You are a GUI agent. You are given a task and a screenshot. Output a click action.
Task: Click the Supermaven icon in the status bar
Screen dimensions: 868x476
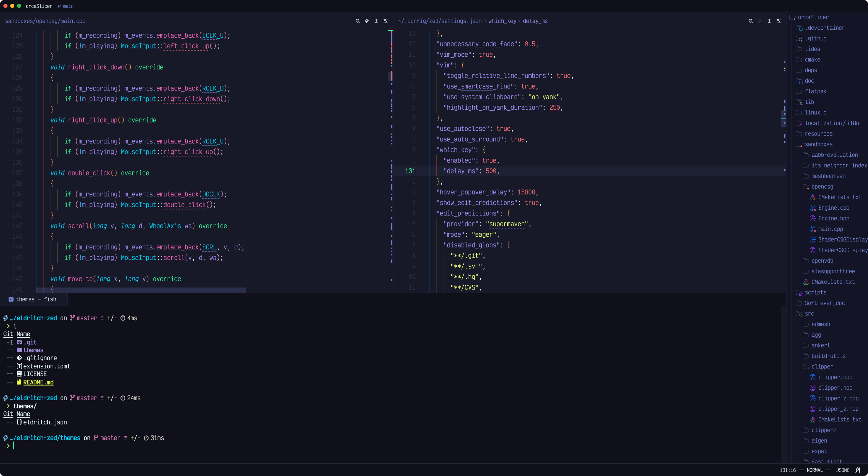point(858,470)
